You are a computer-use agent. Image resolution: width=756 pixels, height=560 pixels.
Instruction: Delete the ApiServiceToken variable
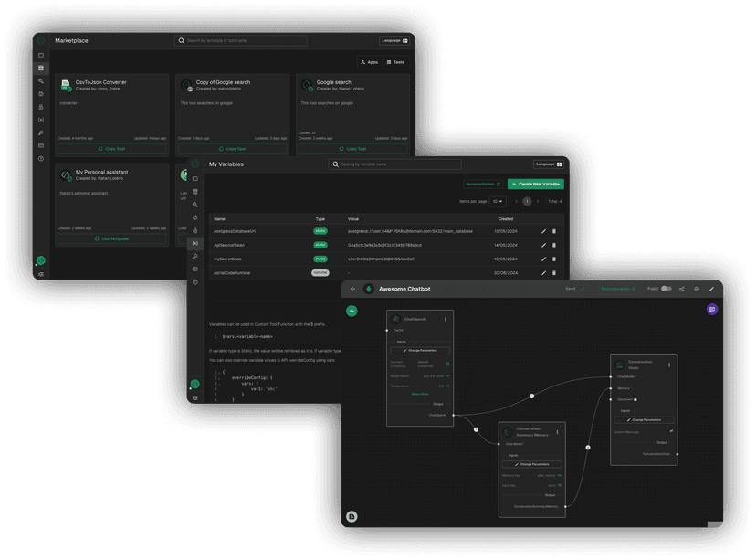(554, 245)
